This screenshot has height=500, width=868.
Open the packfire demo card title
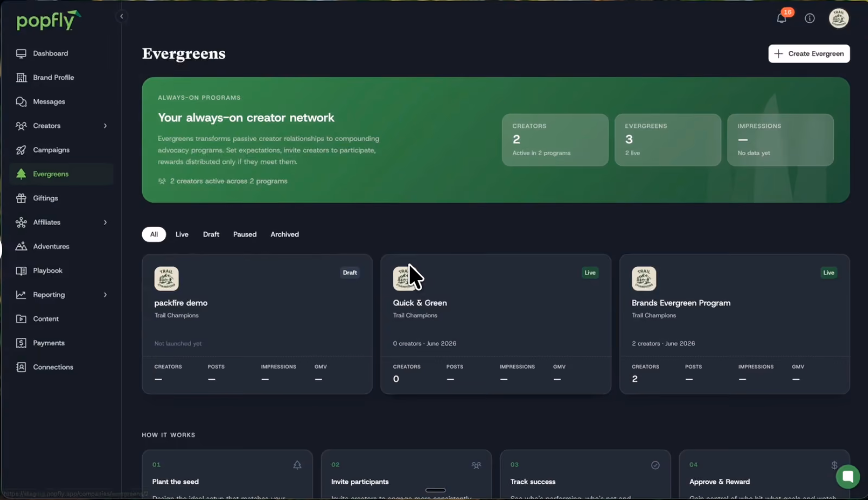point(181,303)
